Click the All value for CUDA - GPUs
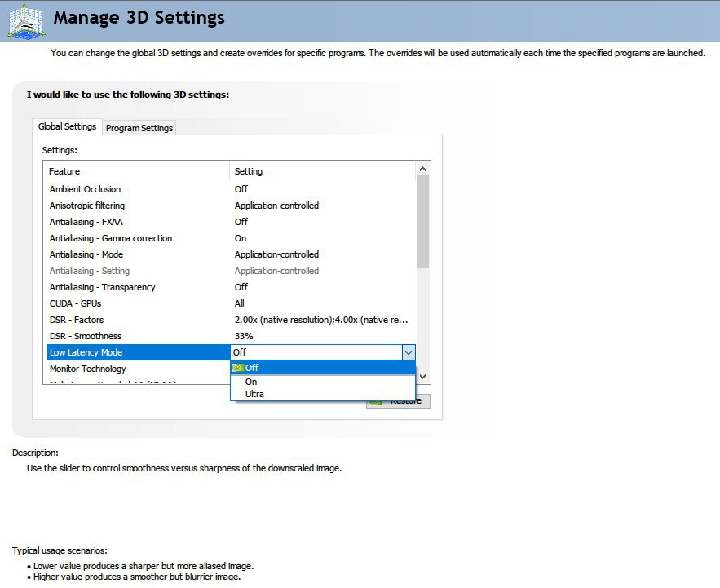This screenshot has width=720, height=588. pyautogui.click(x=239, y=303)
